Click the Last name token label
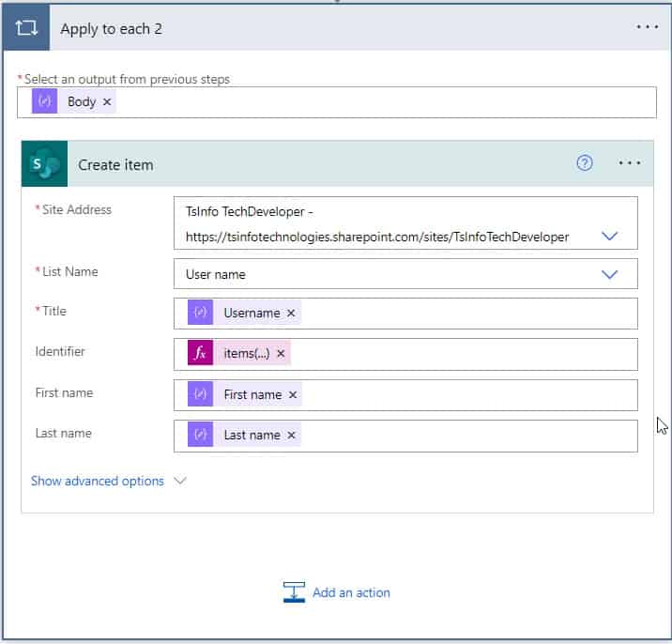Viewport: 672px width, 644px height. tap(252, 435)
